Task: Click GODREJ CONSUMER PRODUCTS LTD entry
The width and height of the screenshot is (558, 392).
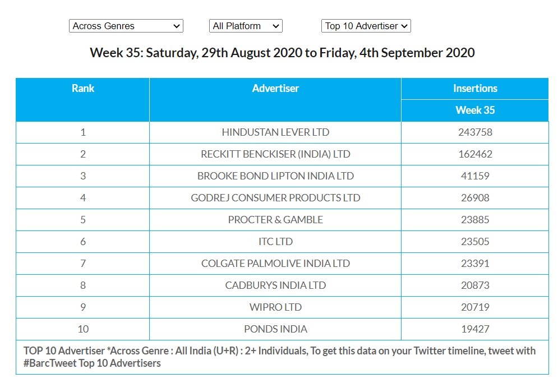Action: point(275,198)
